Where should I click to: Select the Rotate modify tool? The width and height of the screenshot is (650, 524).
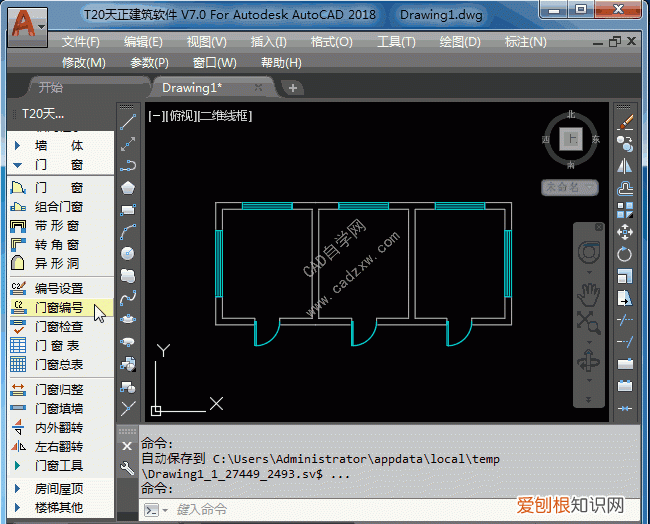pyautogui.click(x=625, y=254)
